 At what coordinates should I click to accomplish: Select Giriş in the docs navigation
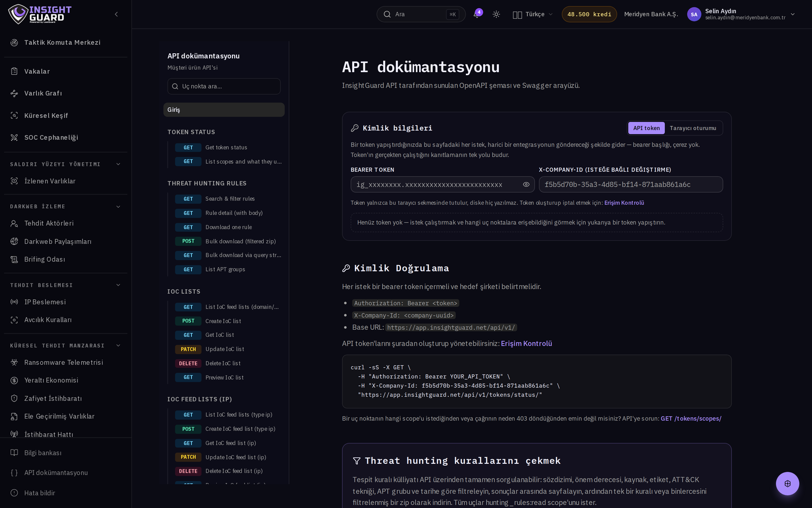pos(224,110)
